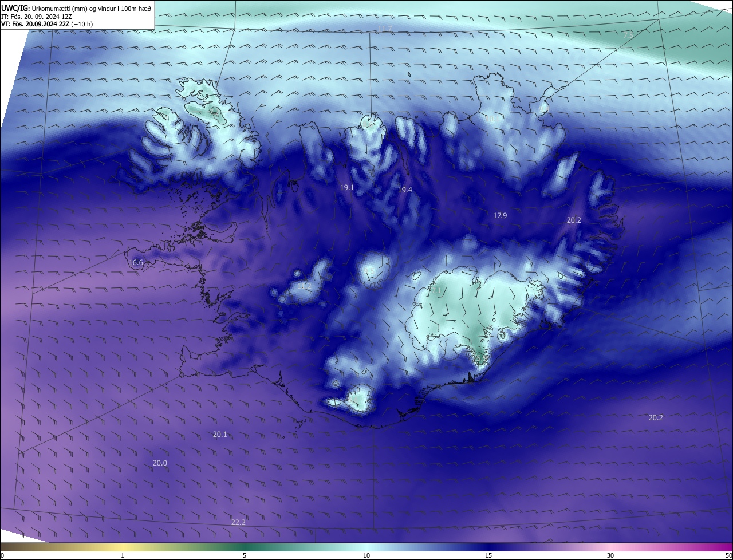Click the color scale tick label 1
This screenshot has width=733, height=560.
(x=123, y=555)
